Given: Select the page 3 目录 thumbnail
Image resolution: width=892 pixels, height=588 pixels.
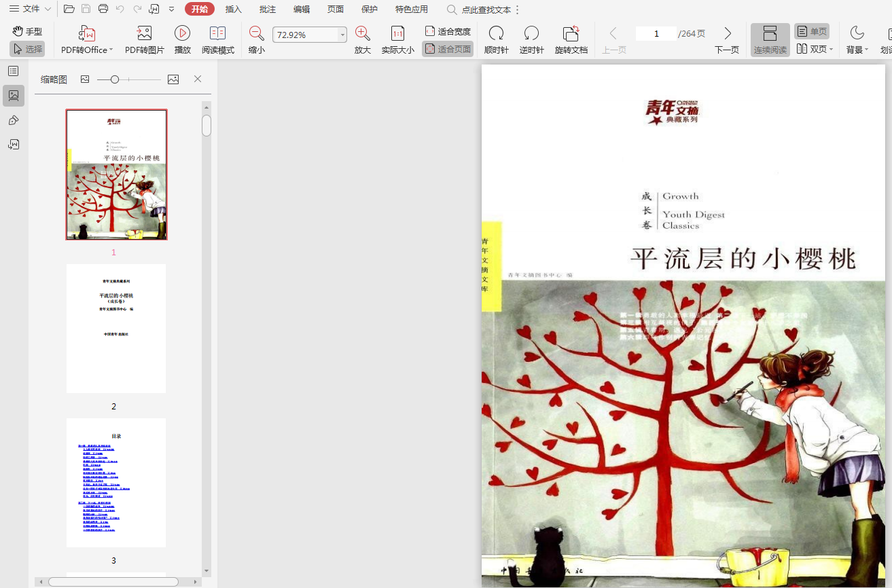Looking at the screenshot, I should coord(116,483).
